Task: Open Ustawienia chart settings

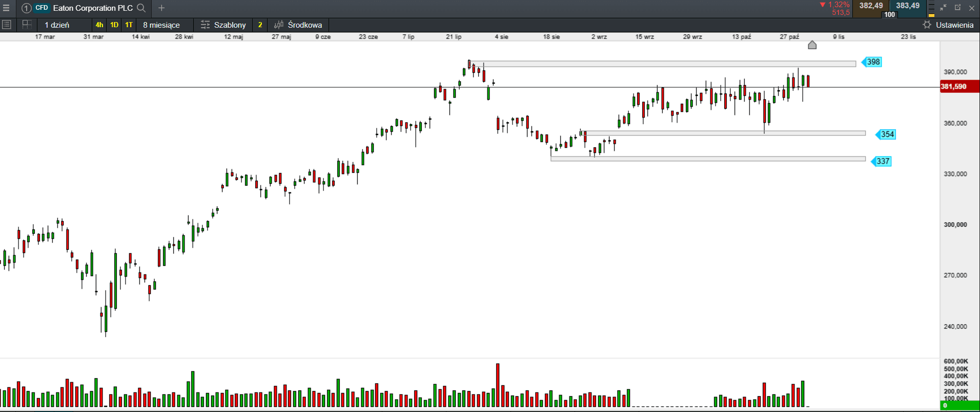Action: (948, 25)
